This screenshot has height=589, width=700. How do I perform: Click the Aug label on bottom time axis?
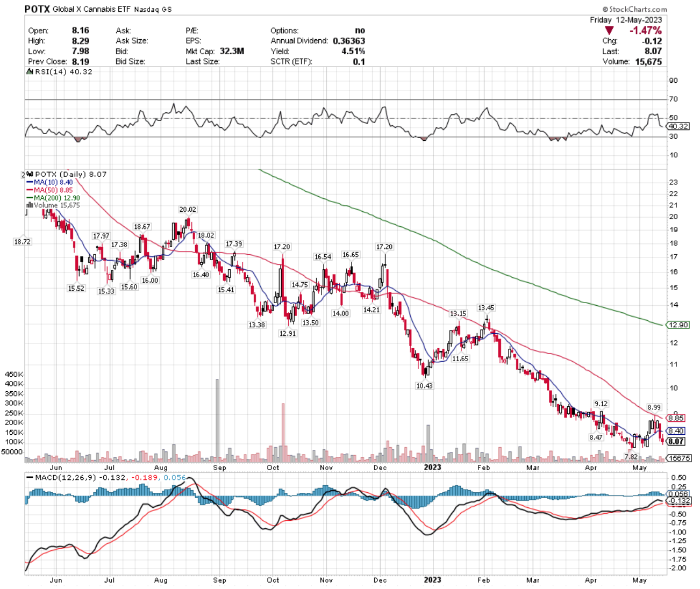[x=161, y=580]
